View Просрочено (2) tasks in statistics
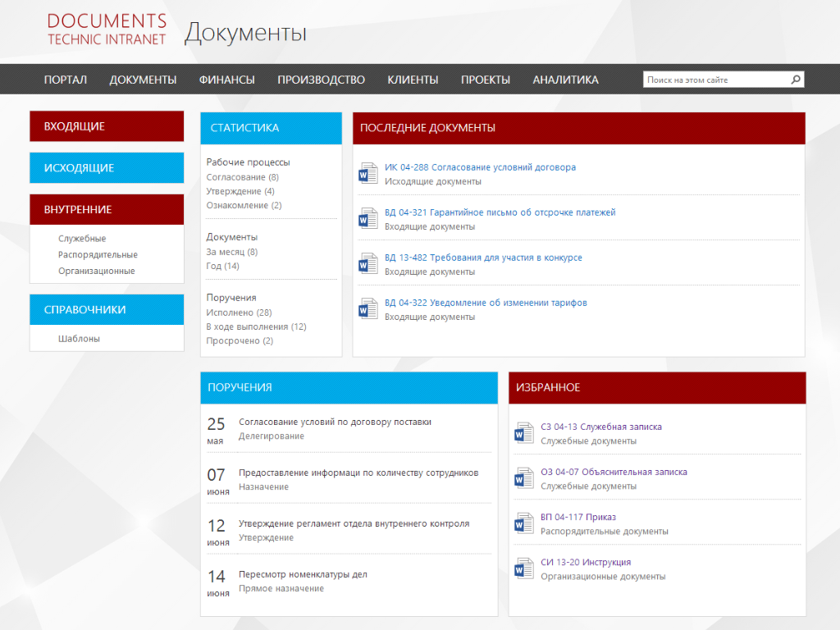The image size is (840, 630). [x=240, y=340]
